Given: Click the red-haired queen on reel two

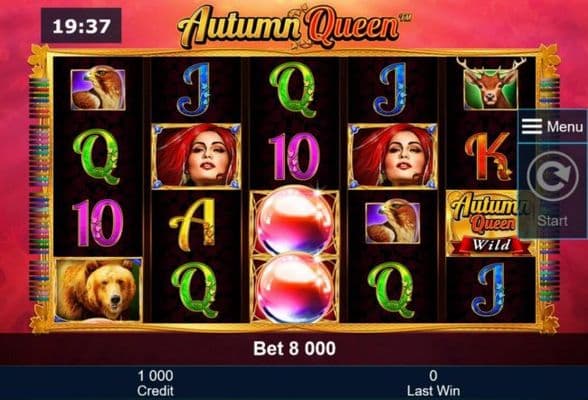Looking at the screenshot, I should pyautogui.click(x=196, y=156).
